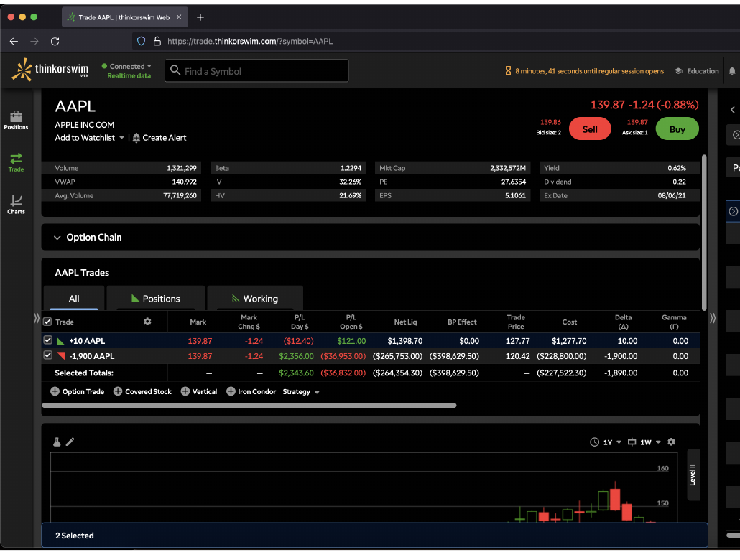Click plus icon beside Option Trade
740x560 pixels.
click(x=55, y=391)
